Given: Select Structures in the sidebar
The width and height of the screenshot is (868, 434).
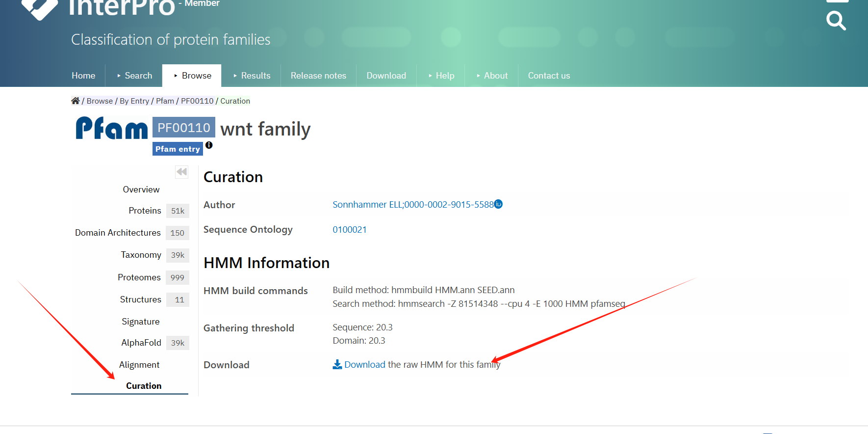Looking at the screenshot, I should point(140,299).
